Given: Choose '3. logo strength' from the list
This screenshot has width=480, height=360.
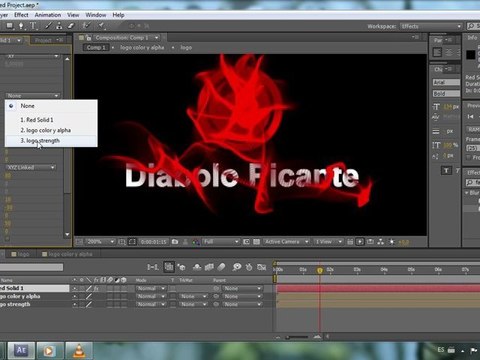Looking at the screenshot, I should tap(51, 141).
